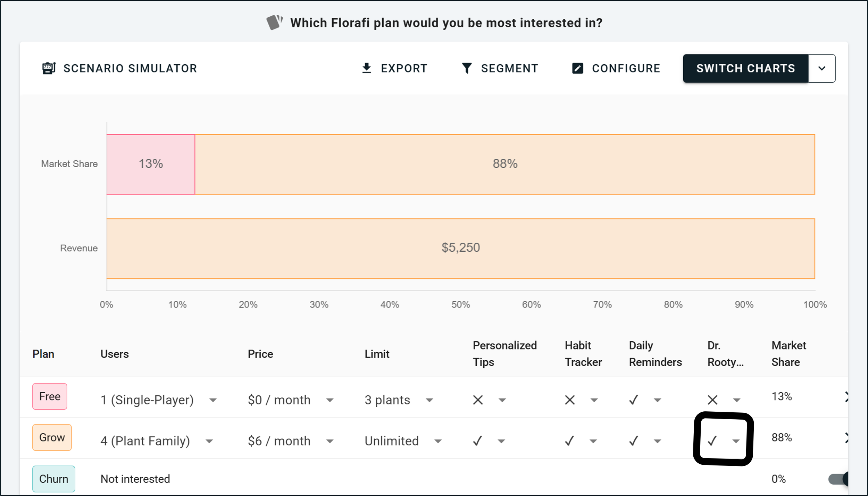Click the SWITCH CHARTS button

[x=745, y=68]
